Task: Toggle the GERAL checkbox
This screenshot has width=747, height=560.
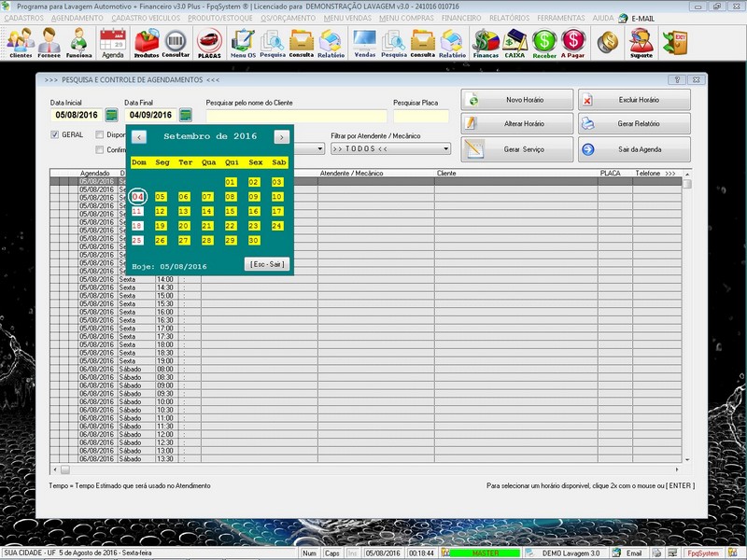Action: (54, 134)
